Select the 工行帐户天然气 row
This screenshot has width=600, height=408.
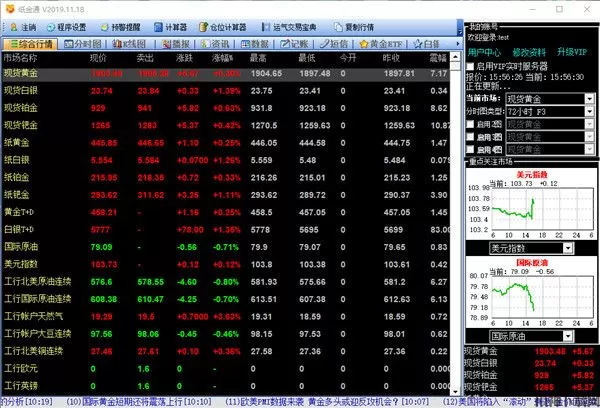coord(226,317)
